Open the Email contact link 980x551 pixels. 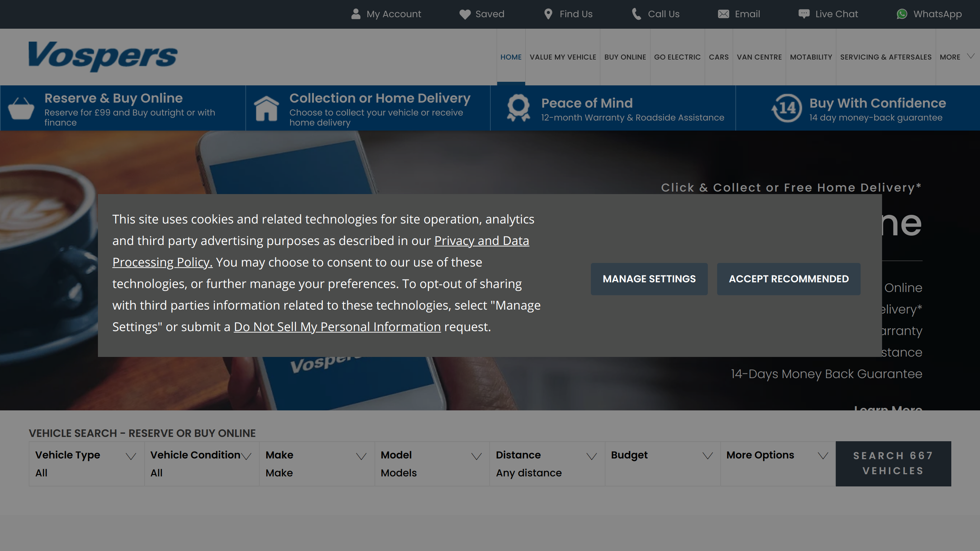[739, 14]
